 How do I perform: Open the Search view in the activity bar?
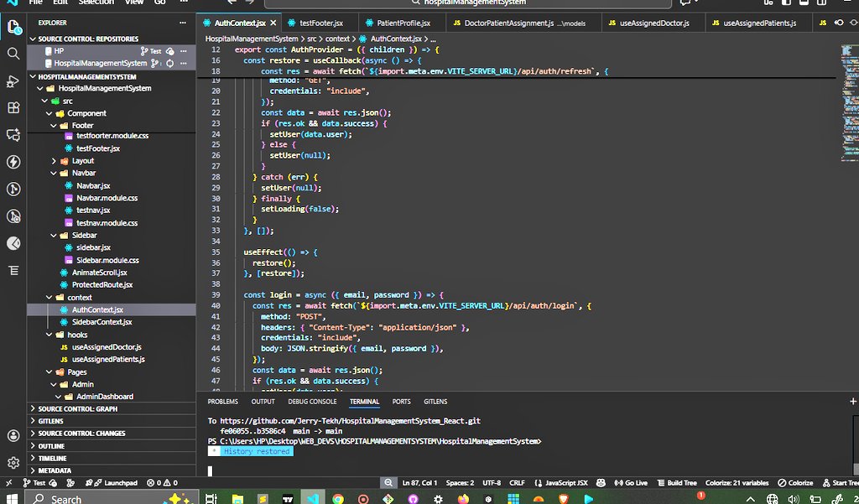click(13, 52)
